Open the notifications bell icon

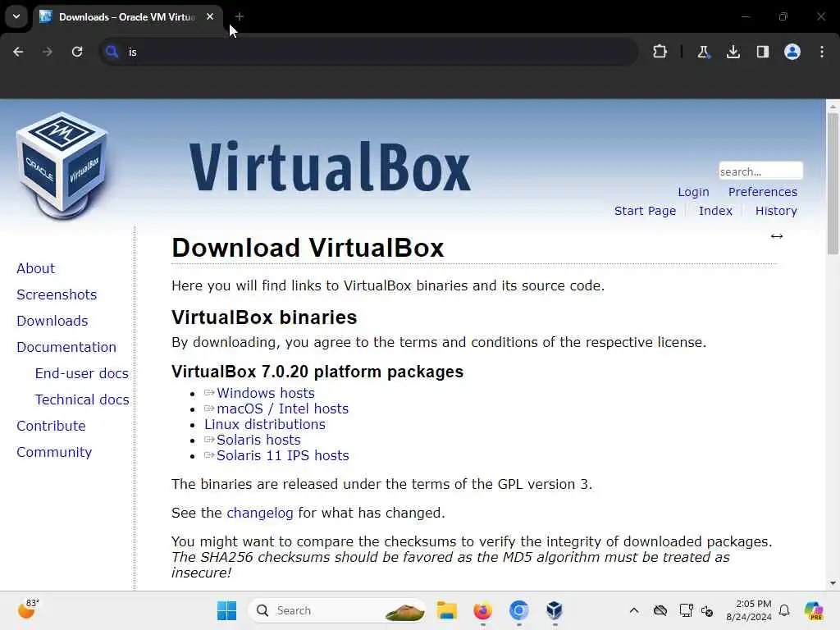point(784,610)
